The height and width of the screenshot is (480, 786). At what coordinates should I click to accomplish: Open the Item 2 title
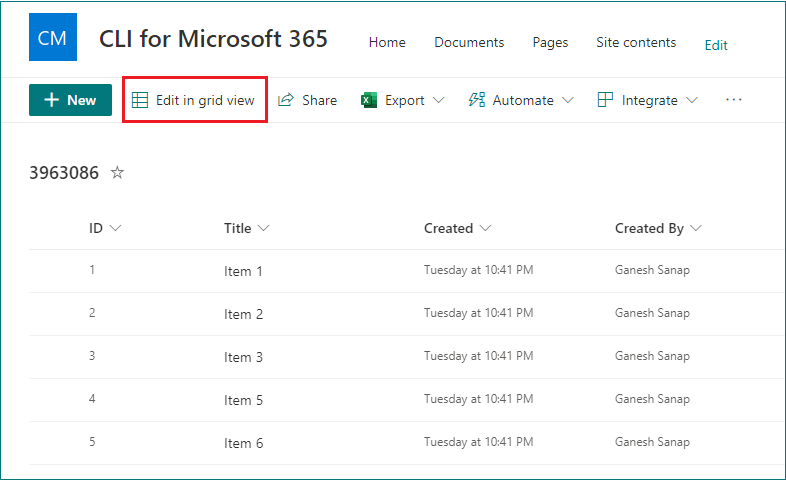click(243, 315)
